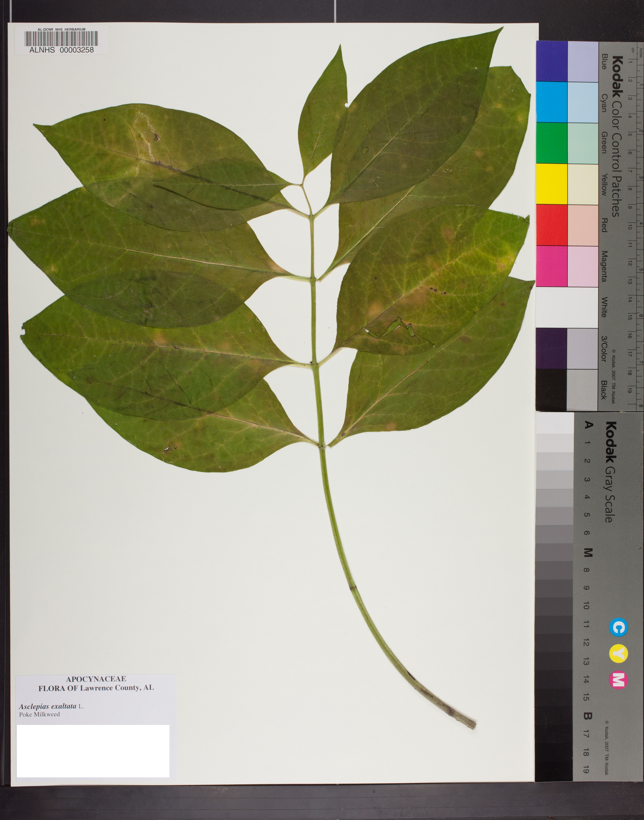This screenshot has height=820, width=644.
Task: Click the green color patch
Action: tap(551, 143)
